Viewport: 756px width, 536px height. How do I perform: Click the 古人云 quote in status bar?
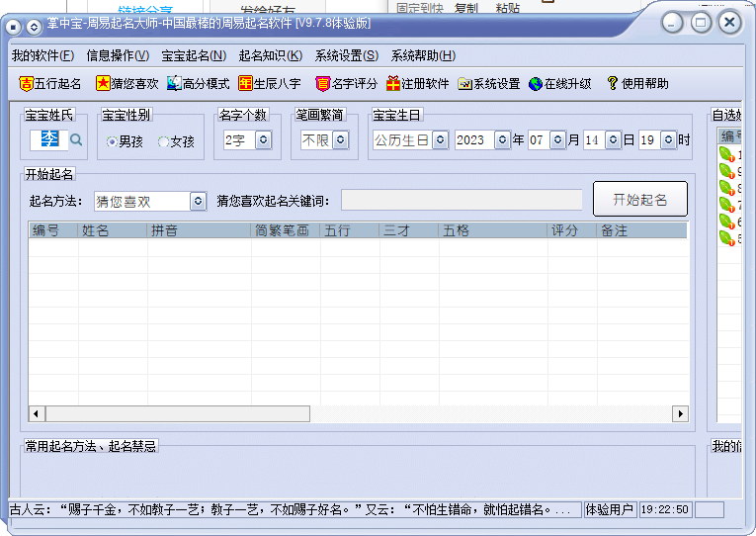click(x=295, y=509)
